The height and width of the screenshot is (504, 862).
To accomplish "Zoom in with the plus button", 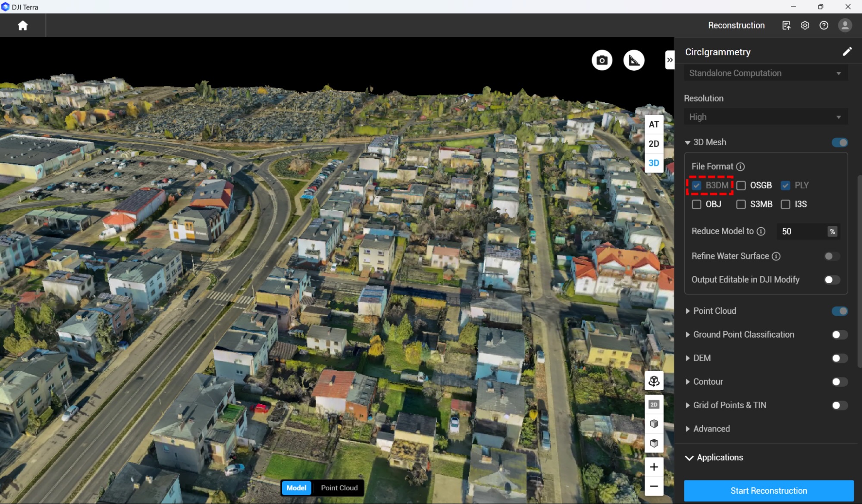I will [x=654, y=467].
